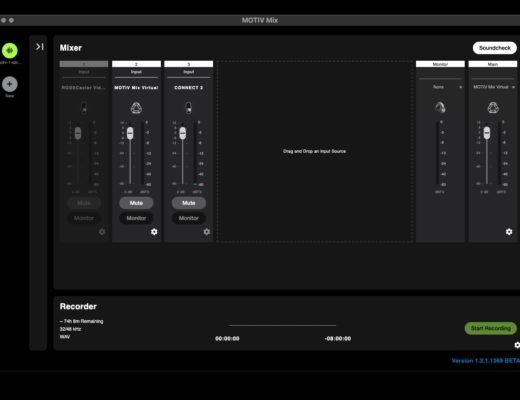
Task: Open settings gear for MOTIV Mix Virtual input
Action: coord(154,232)
